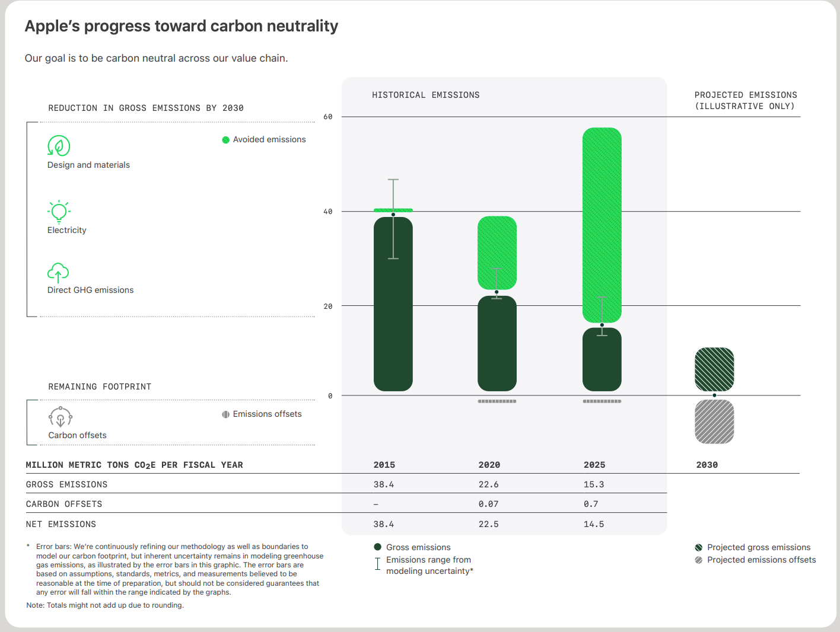Click the 2020 gross emissions value 22.6
Screen dimensions: 840x632
tap(489, 484)
